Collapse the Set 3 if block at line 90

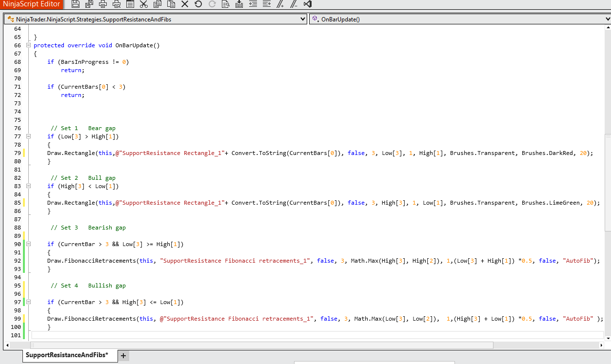point(28,244)
